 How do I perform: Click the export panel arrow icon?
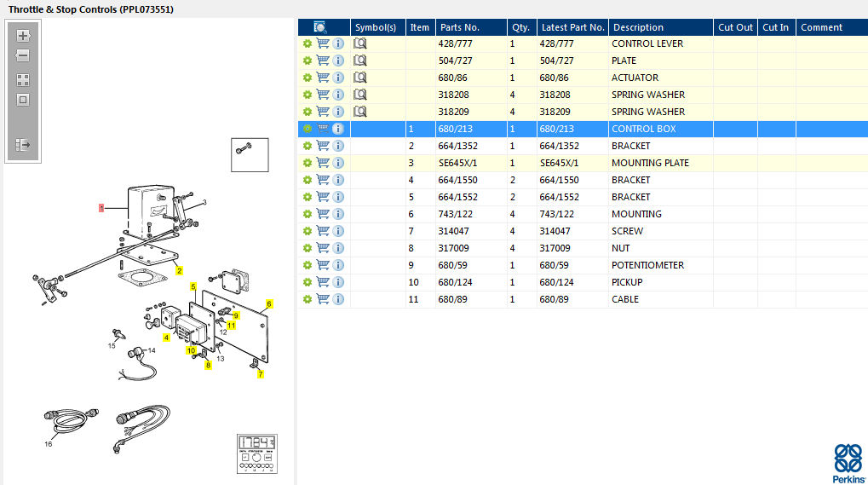(23, 145)
